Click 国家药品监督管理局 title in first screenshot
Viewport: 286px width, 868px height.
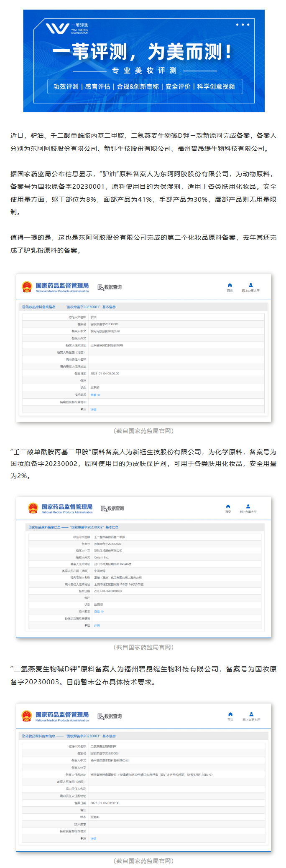click(62, 286)
